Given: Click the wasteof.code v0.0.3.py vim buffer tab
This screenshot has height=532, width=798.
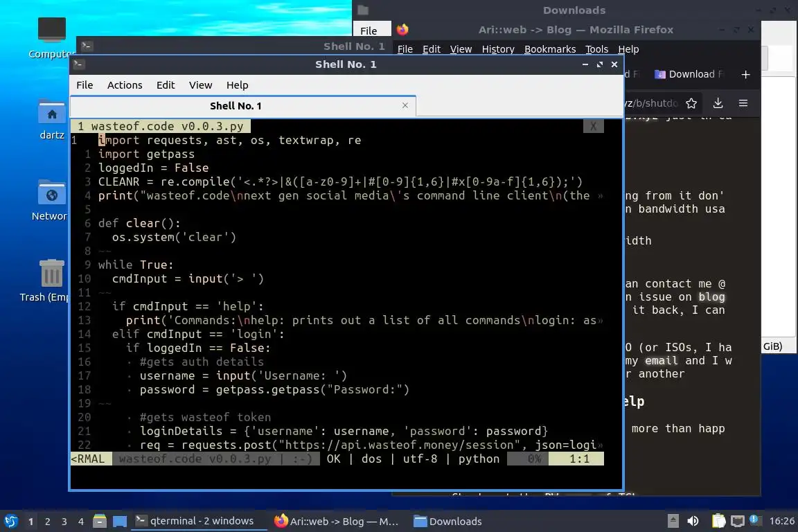Looking at the screenshot, I should [161, 126].
